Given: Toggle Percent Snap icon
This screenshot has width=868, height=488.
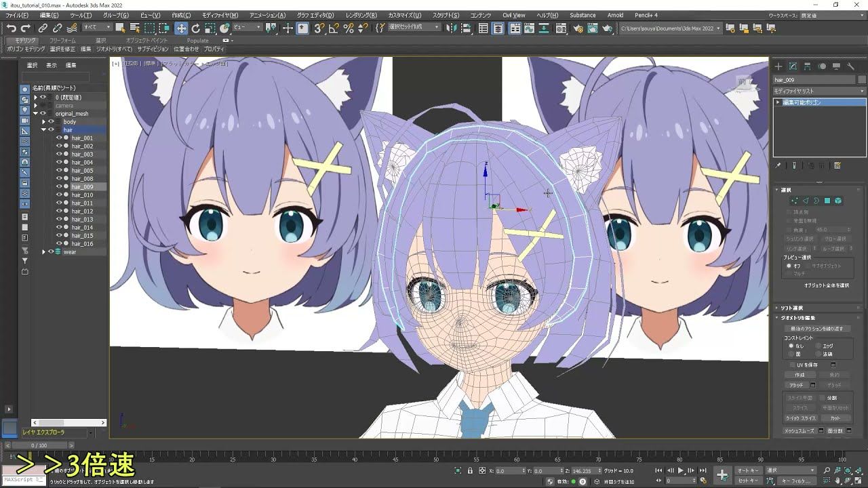Looking at the screenshot, I should [349, 28].
